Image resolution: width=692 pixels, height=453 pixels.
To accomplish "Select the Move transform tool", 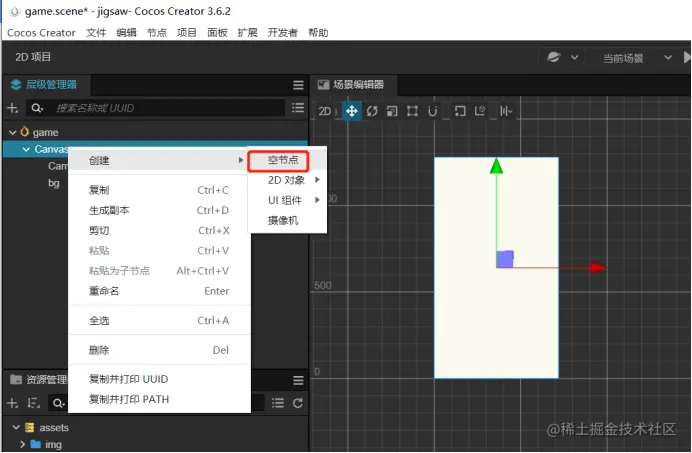I will (351, 111).
